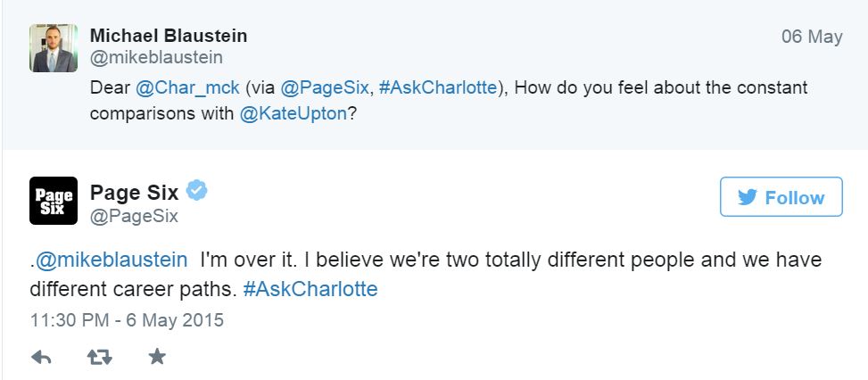
Task: Open the @mikeblaustein mention in the reply
Action: tap(112, 260)
